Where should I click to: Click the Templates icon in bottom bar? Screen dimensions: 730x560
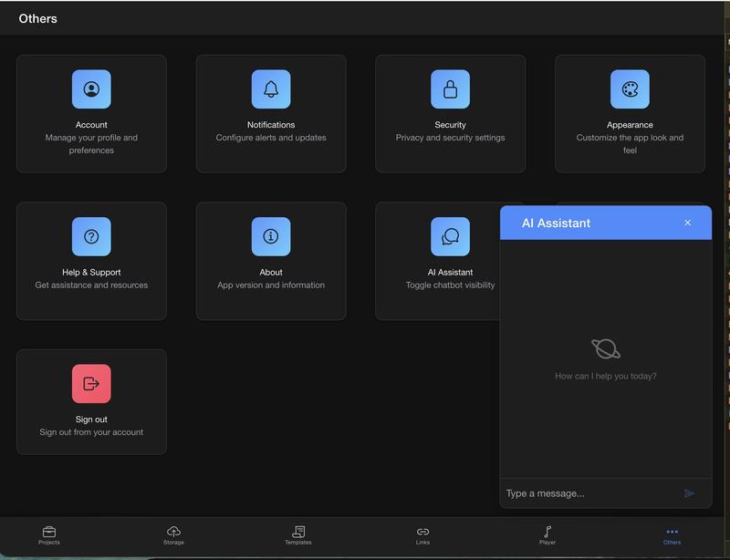coord(299,530)
